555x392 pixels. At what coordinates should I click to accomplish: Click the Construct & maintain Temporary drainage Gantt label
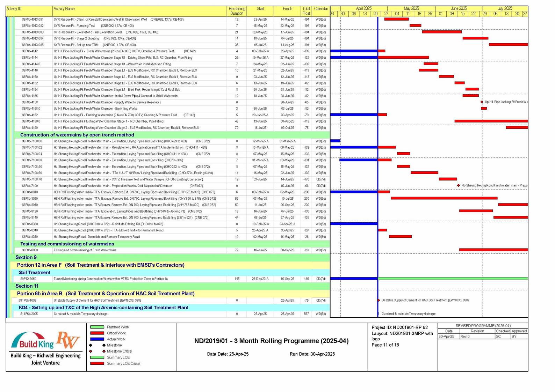(x=408, y=313)
